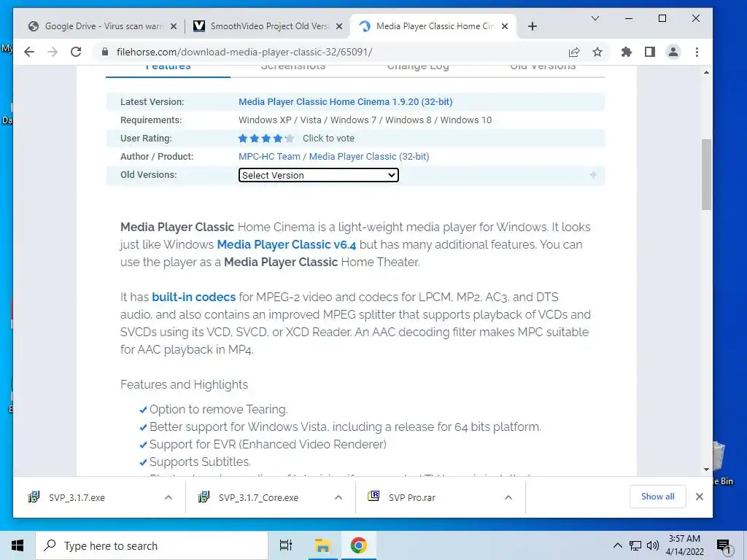
Task: Open the Old Versions page tab
Action: coord(543,68)
